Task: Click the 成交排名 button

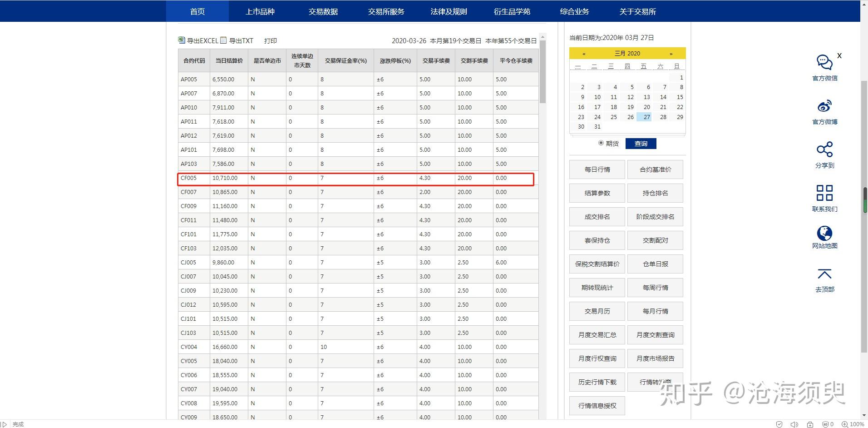Action: click(597, 217)
